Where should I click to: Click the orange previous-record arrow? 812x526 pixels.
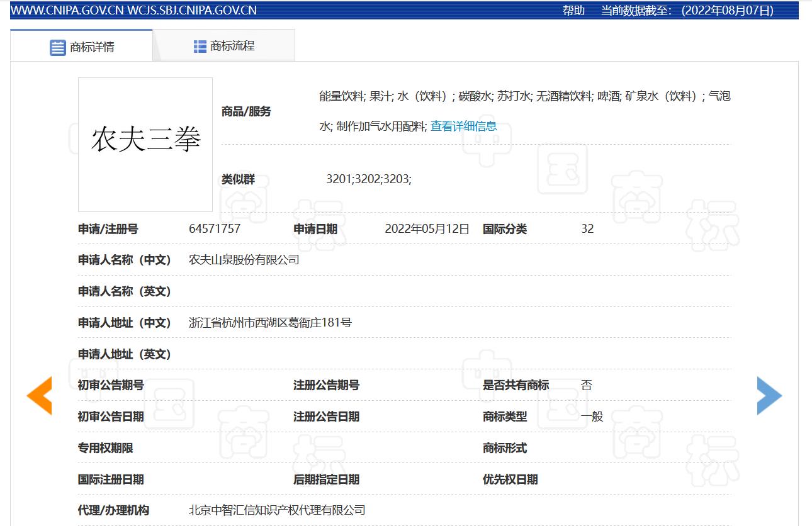(39, 396)
